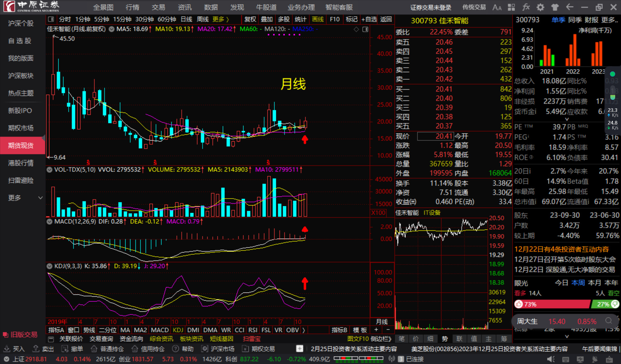Open the font size AA setting
621x364 pixels.
pyautogui.click(x=497, y=7)
